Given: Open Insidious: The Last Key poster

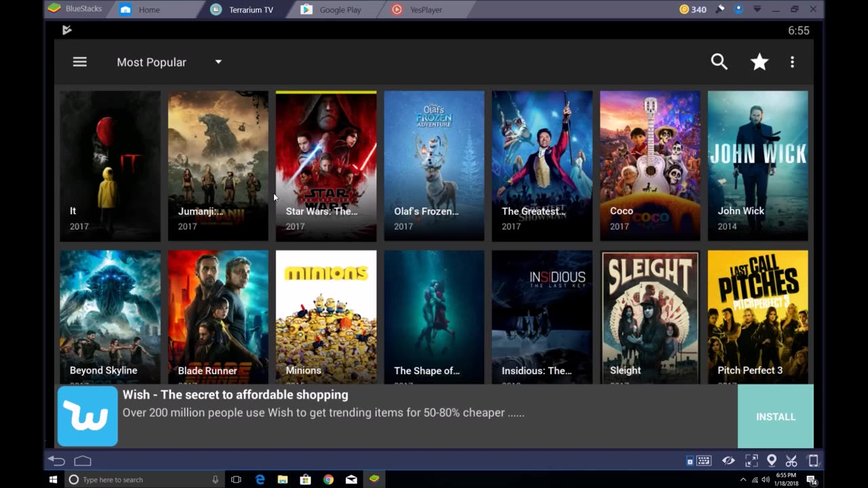Looking at the screenshot, I should pyautogui.click(x=542, y=317).
